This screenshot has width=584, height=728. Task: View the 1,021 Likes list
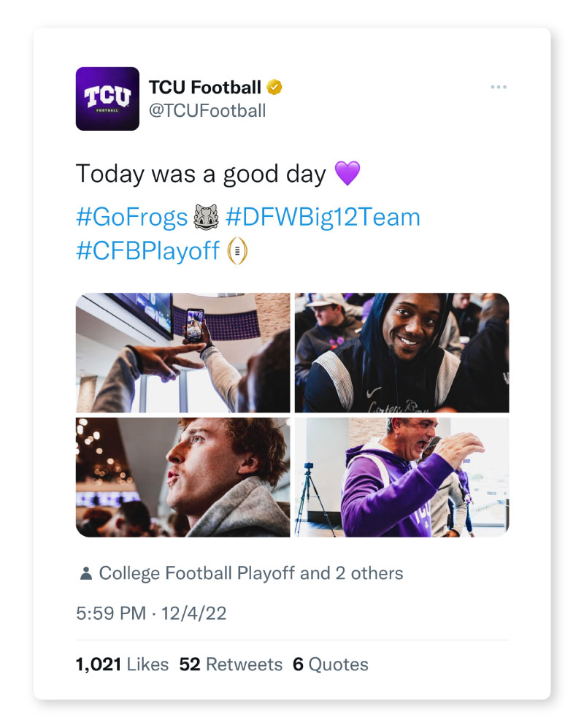[122, 664]
